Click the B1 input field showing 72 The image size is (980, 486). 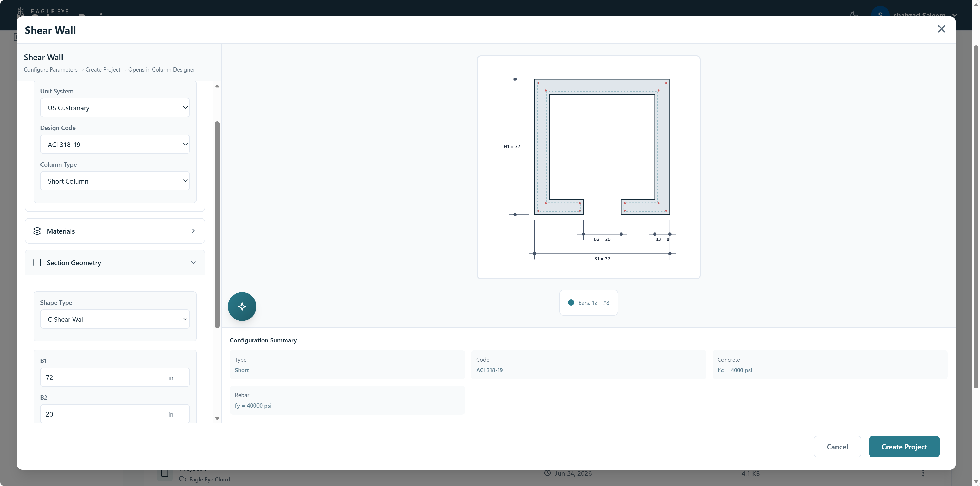point(115,377)
